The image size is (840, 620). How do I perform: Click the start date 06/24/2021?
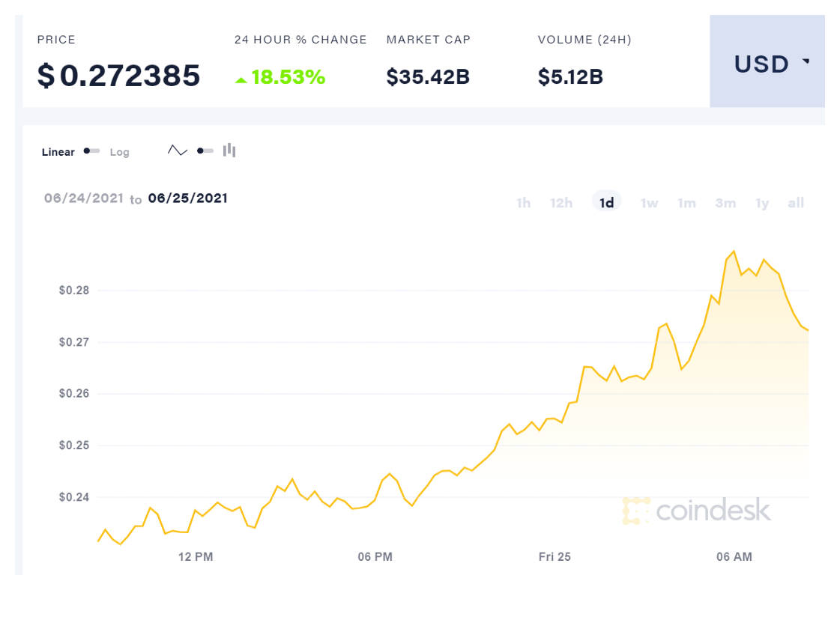[x=84, y=198]
